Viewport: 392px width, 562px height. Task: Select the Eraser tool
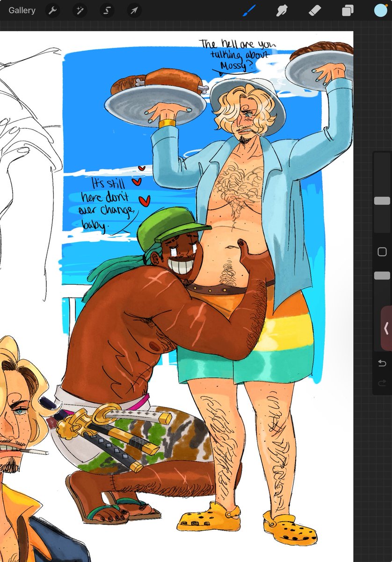[314, 10]
